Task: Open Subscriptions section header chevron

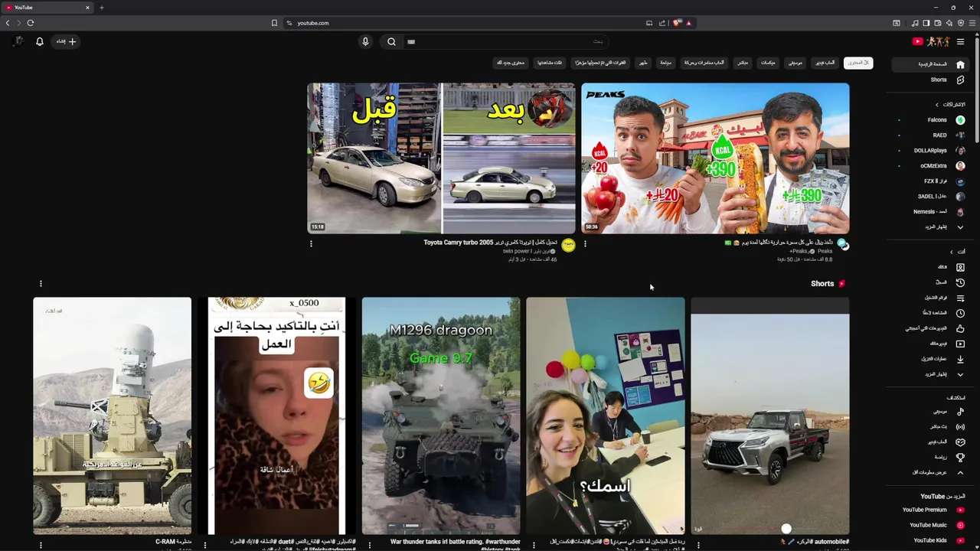Action: [936, 104]
